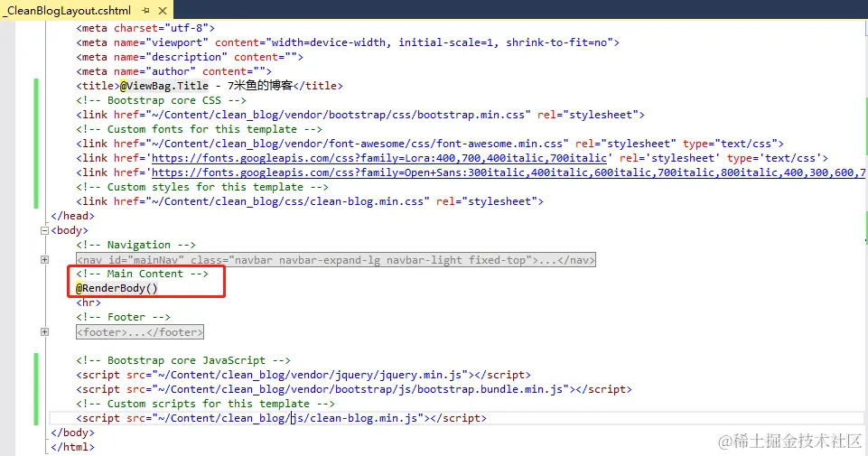Image resolution: width=868 pixels, height=456 pixels.
Task: Click the clean-blog.min.css link line
Action: click(x=310, y=201)
